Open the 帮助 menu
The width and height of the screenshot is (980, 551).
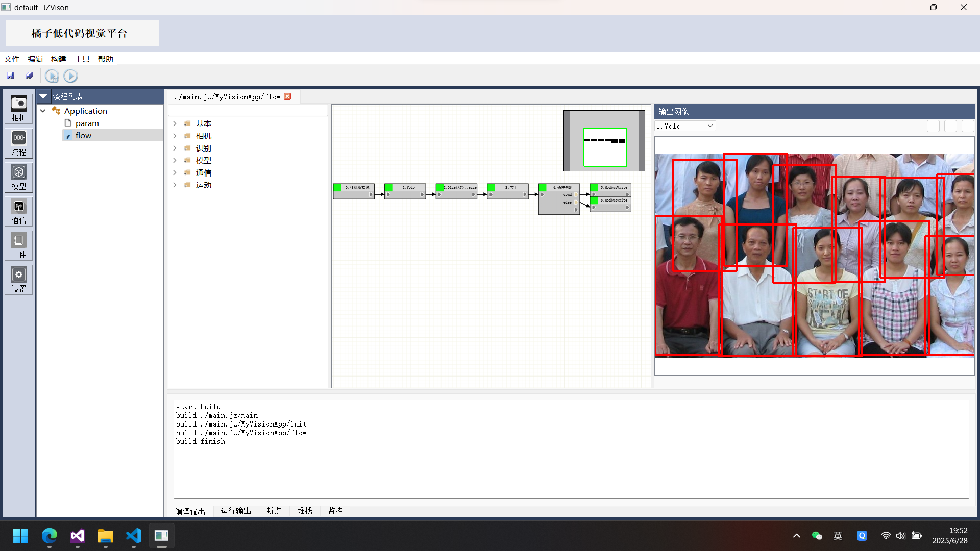click(x=106, y=59)
